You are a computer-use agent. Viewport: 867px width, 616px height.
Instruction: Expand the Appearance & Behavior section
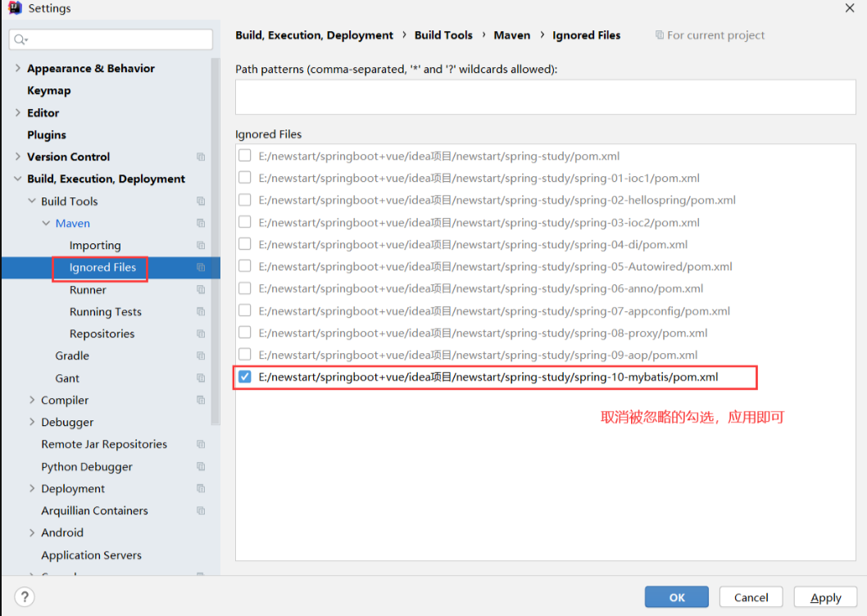pos(18,68)
